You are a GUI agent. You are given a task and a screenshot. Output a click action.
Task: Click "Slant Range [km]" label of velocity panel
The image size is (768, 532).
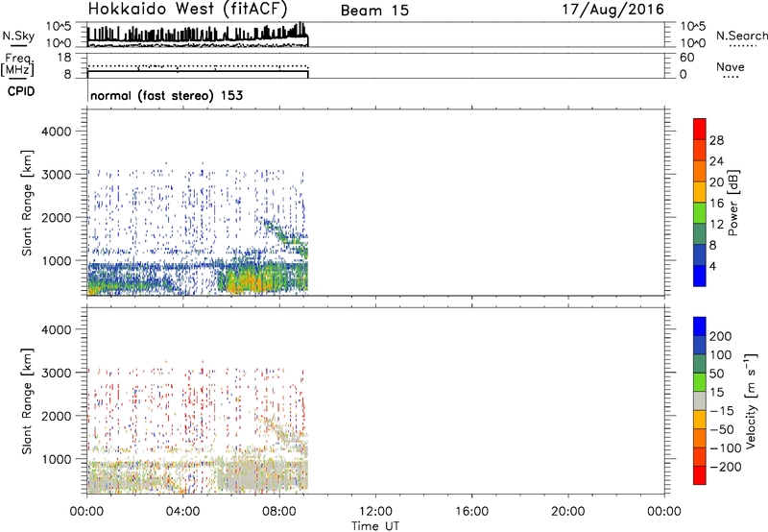pyautogui.click(x=27, y=401)
